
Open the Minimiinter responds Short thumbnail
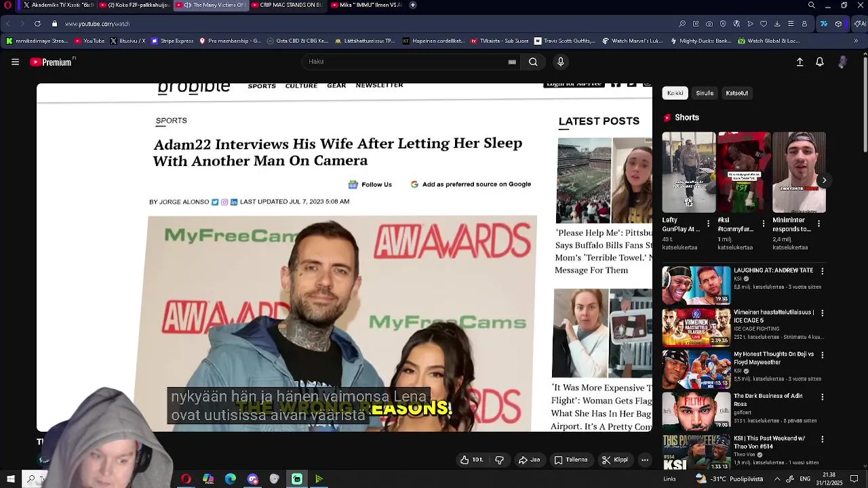[799, 172]
